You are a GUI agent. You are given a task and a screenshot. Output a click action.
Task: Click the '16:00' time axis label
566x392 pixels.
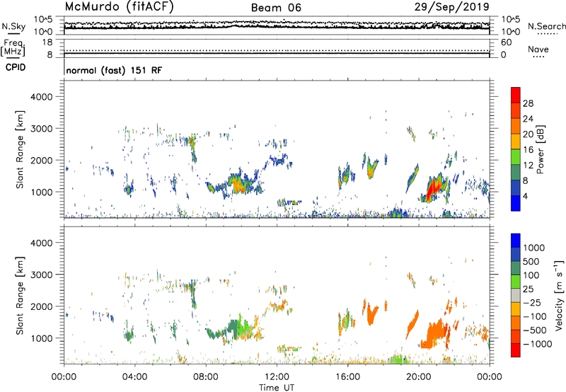pyautogui.click(x=347, y=377)
